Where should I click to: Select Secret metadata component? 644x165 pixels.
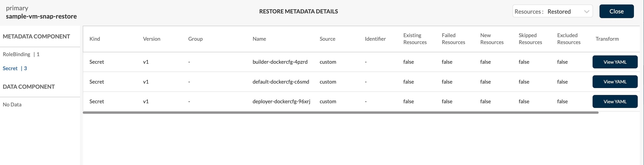point(10,68)
